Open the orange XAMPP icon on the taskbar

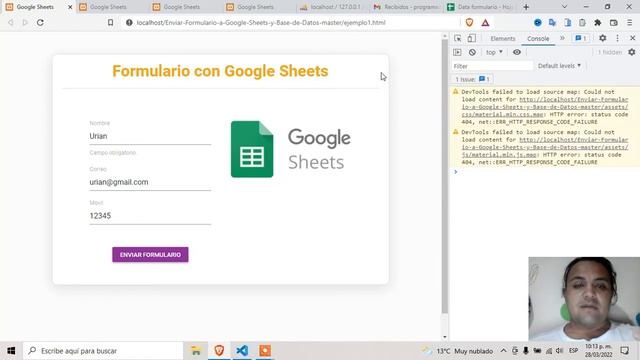(x=265, y=351)
